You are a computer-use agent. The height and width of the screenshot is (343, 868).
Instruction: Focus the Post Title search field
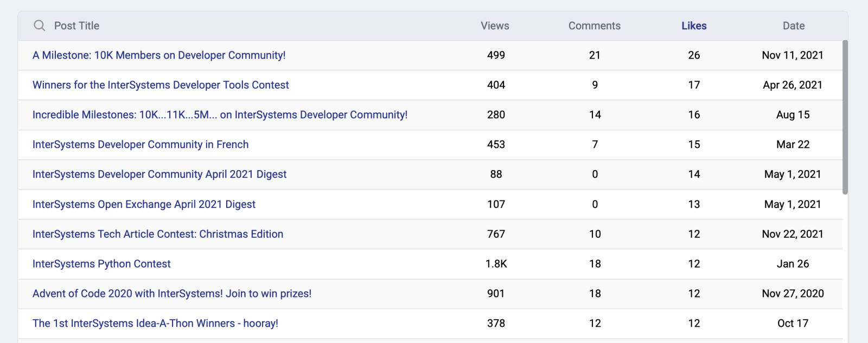pos(76,25)
